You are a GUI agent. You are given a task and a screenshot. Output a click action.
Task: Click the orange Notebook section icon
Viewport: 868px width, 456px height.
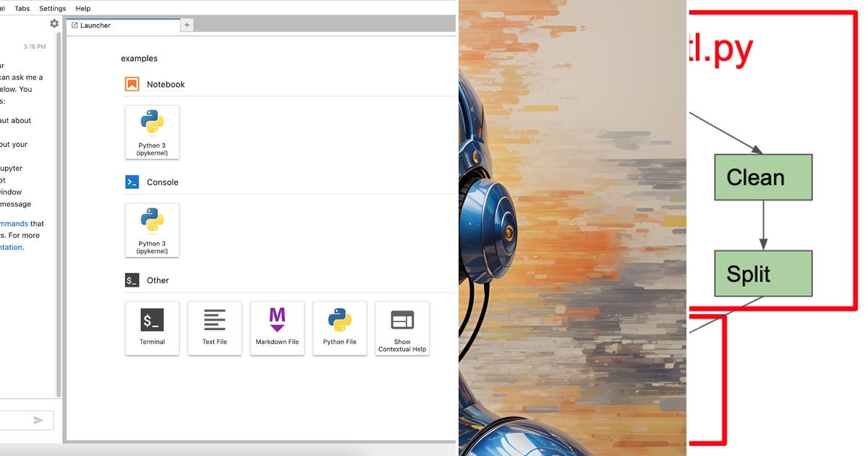(132, 84)
